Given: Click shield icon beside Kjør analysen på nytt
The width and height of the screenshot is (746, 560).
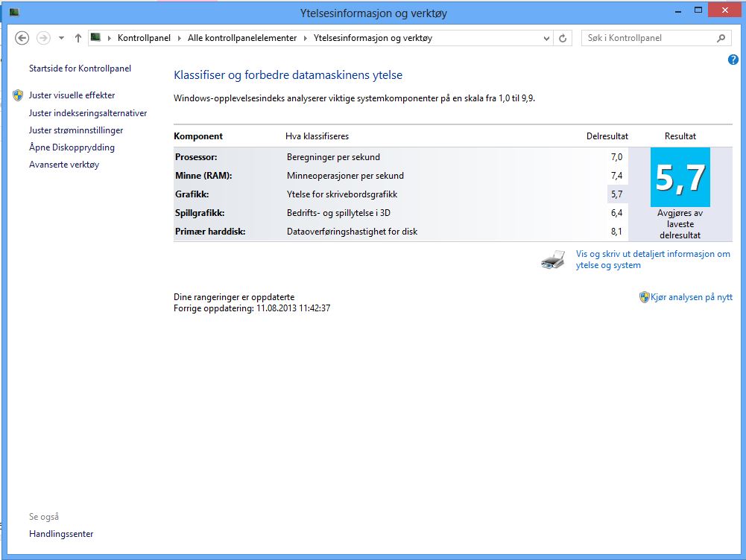Looking at the screenshot, I should click(644, 297).
